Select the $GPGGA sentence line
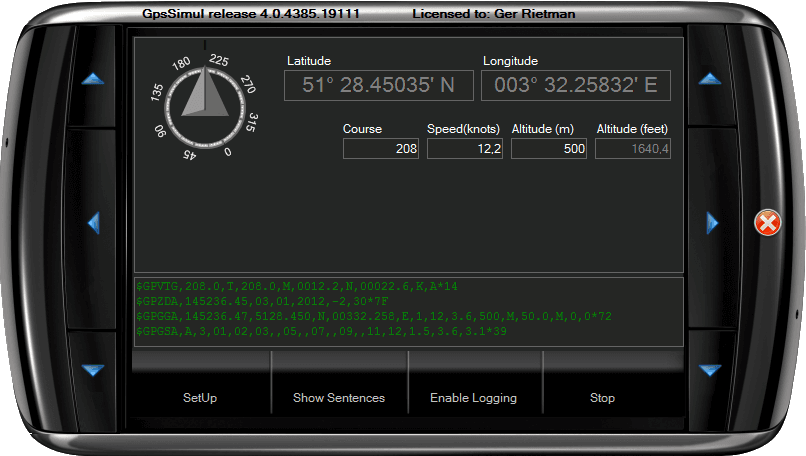The height and width of the screenshot is (456, 806). point(374,316)
